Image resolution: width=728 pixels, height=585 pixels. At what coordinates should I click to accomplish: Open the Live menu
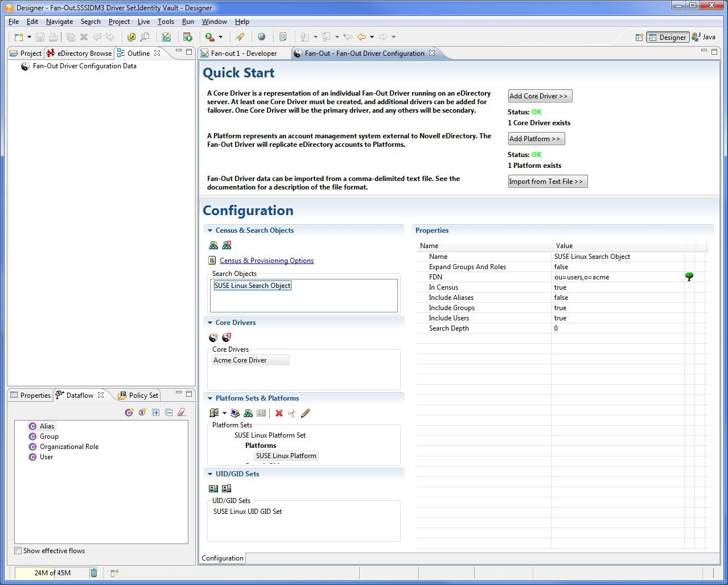(x=143, y=22)
